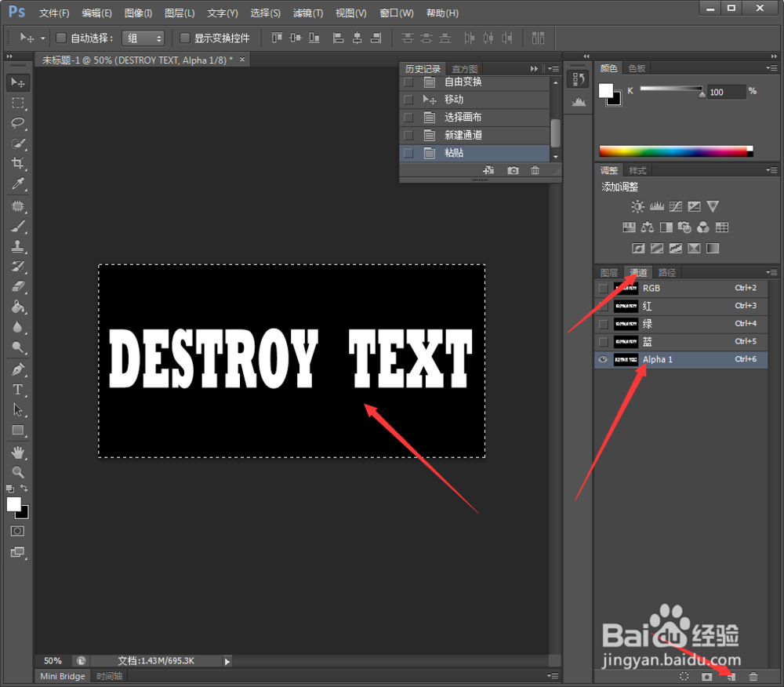The height and width of the screenshot is (687, 784).
Task: Set history brush source at Paste state
Action: [x=408, y=153]
